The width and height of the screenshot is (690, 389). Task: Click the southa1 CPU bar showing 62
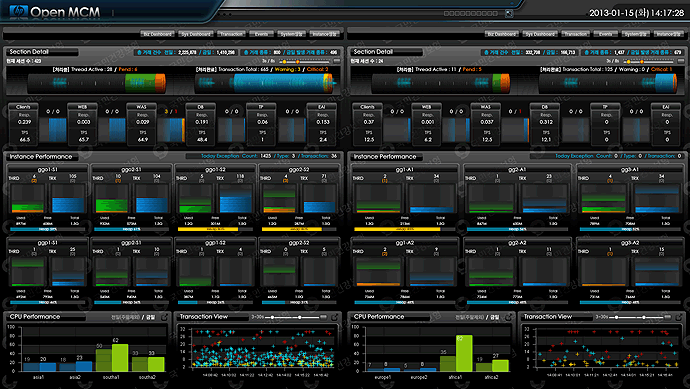pyautogui.click(x=120, y=358)
